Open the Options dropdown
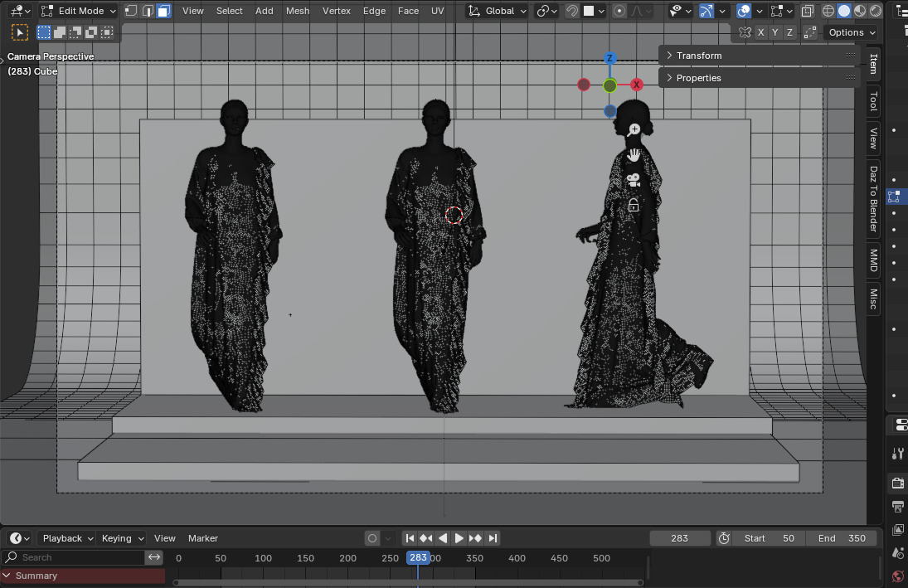Viewport: 908px width, 588px height. 851,32
